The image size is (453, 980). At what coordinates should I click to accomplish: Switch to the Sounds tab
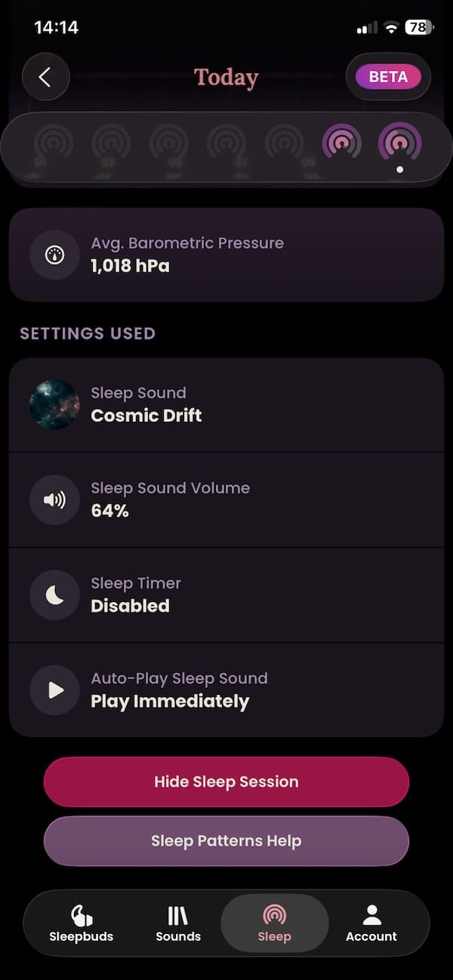(178, 923)
